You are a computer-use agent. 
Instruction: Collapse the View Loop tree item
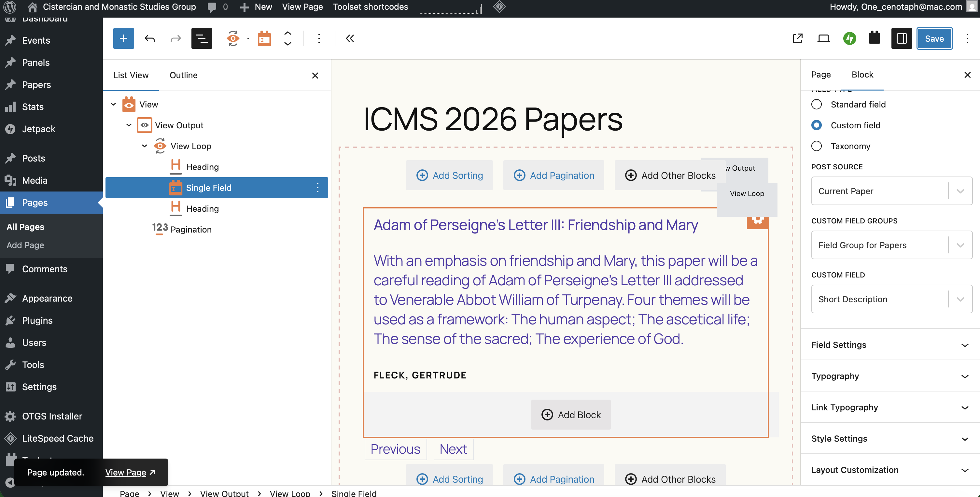pyautogui.click(x=145, y=146)
